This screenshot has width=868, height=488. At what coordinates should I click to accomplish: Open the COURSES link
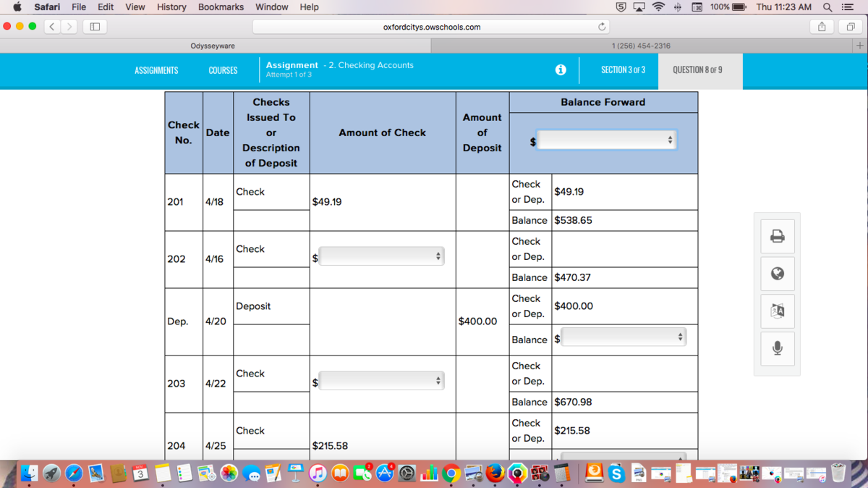pos(223,70)
